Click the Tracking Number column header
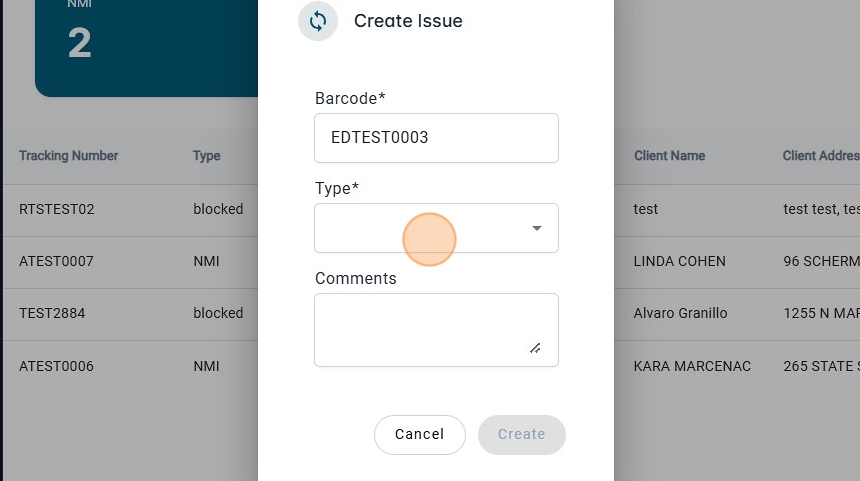Viewport: 860px width, 481px height. pyautogui.click(x=68, y=156)
